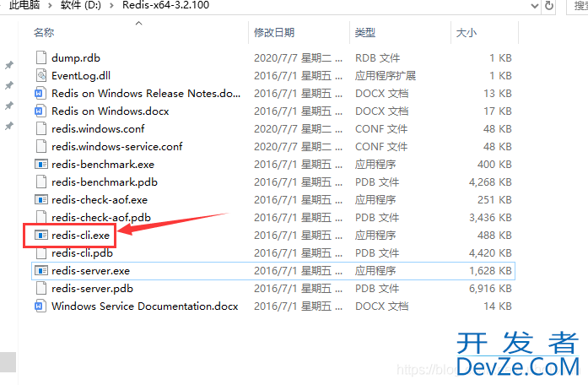588x385 pixels.
Task: Select the file named EventLog.dll
Action: pyautogui.click(x=81, y=75)
